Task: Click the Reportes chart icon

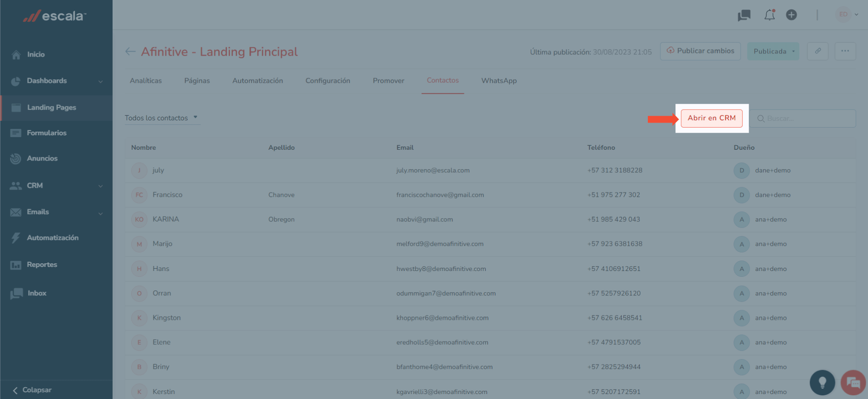Action: click(16, 265)
